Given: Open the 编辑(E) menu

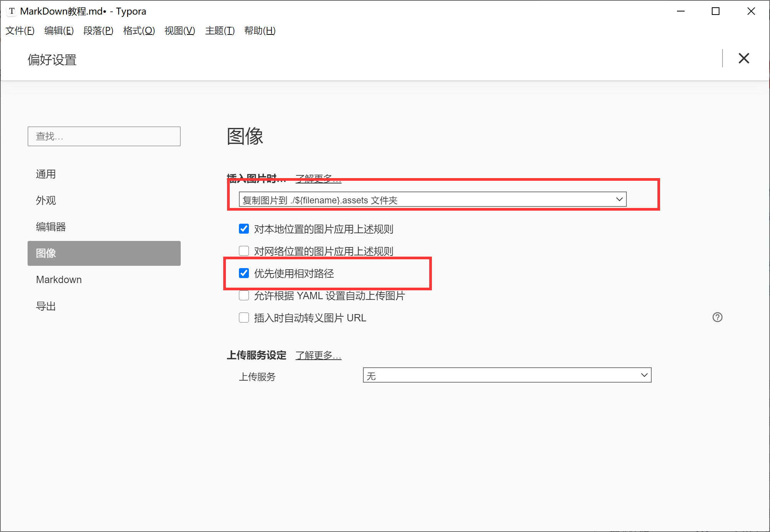Looking at the screenshot, I should pos(59,31).
